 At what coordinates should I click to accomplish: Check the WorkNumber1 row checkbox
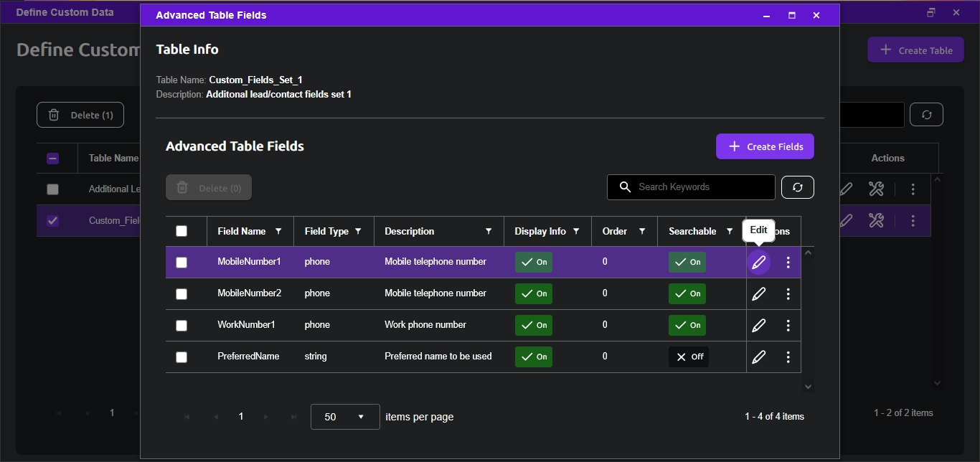pyautogui.click(x=182, y=326)
